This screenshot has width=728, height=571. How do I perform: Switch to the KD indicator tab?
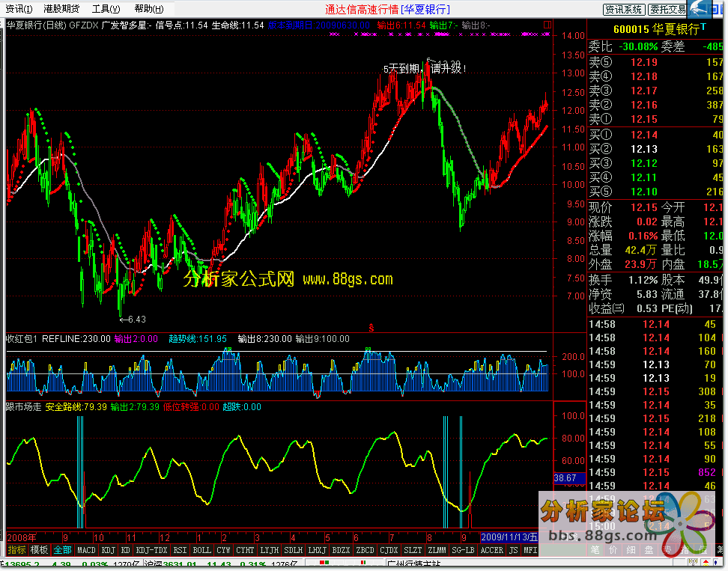pos(125,552)
